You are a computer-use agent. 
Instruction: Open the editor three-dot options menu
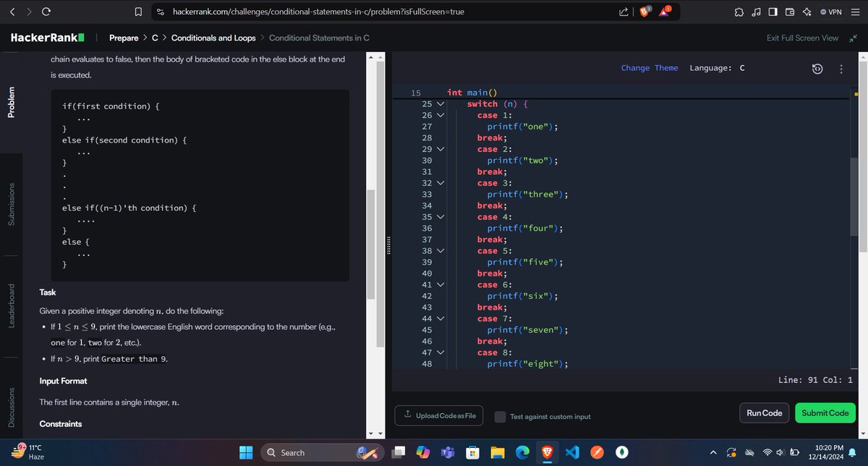(x=841, y=69)
